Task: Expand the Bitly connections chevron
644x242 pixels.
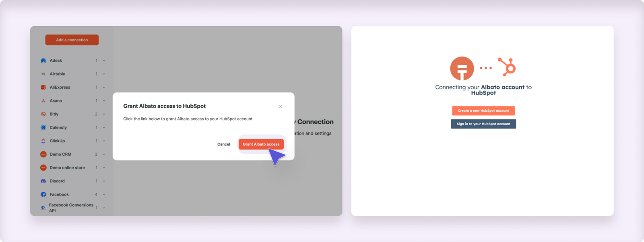Action: (x=104, y=114)
